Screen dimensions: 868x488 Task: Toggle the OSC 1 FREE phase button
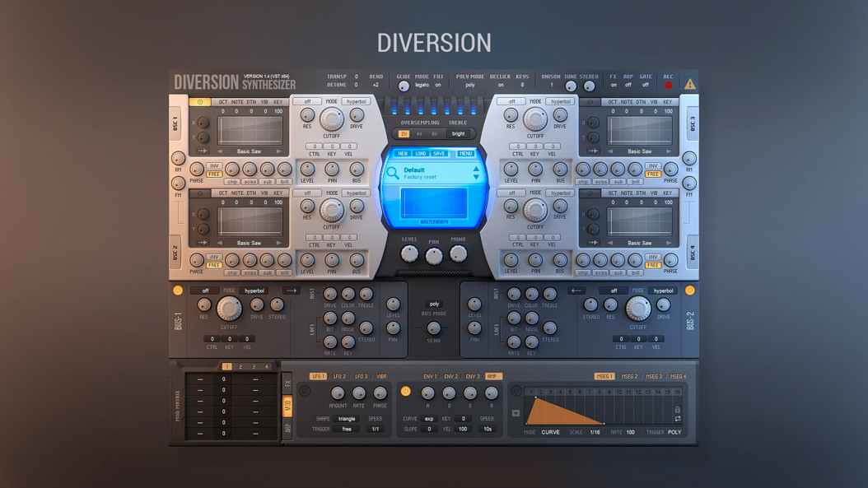[x=213, y=174]
